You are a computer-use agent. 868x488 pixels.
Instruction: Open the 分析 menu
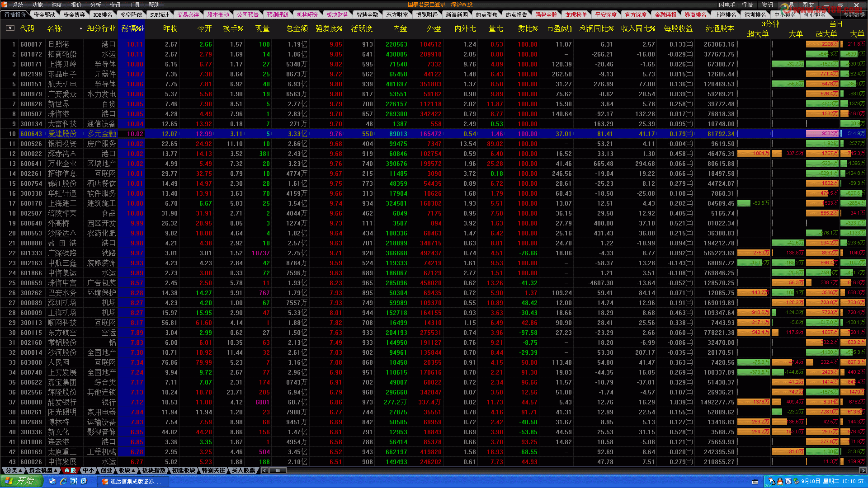click(96, 5)
